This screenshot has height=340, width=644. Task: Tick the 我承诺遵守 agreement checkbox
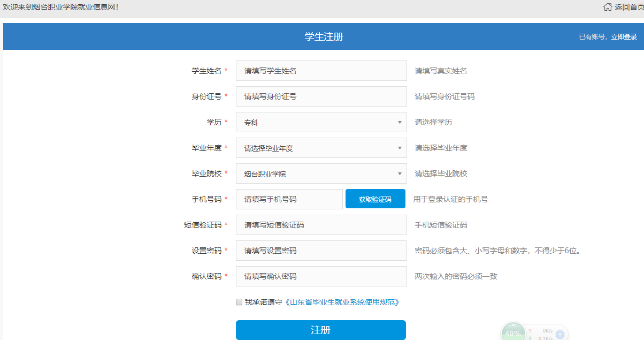pos(239,302)
